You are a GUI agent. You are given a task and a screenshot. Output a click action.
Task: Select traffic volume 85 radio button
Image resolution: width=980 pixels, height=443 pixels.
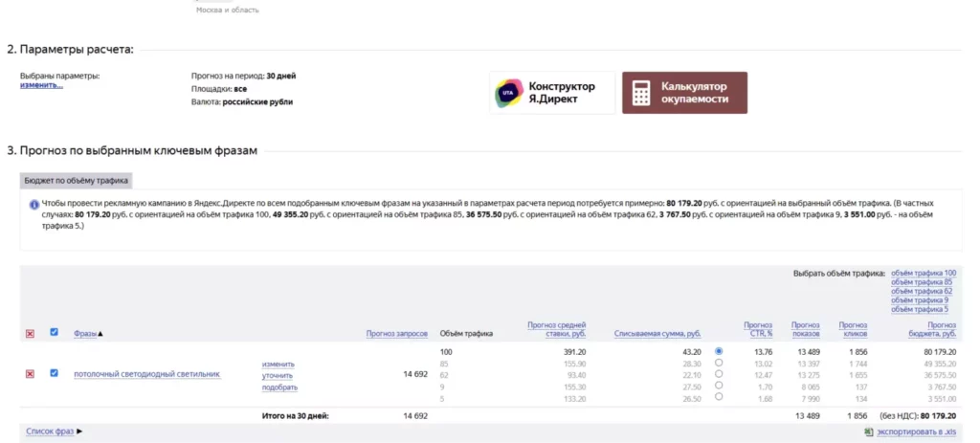pos(719,363)
